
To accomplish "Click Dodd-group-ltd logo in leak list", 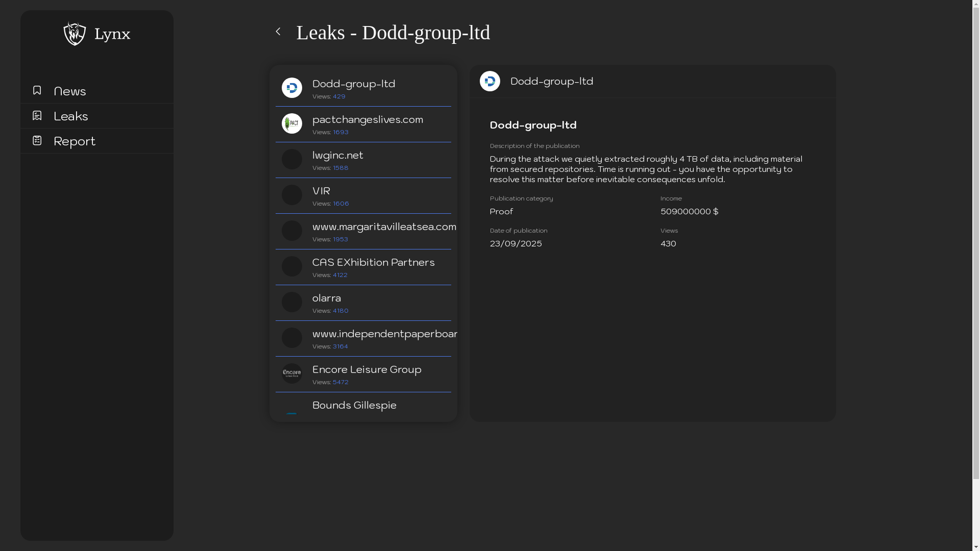I will (x=292, y=88).
